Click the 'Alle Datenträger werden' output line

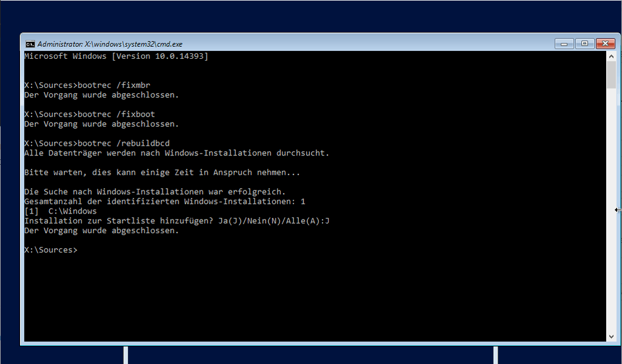tap(177, 153)
